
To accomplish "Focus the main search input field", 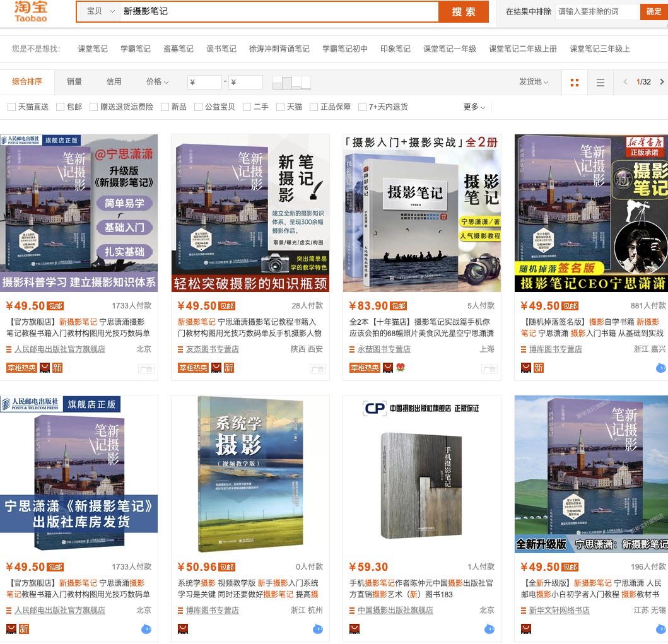I will tap(279, 11).
